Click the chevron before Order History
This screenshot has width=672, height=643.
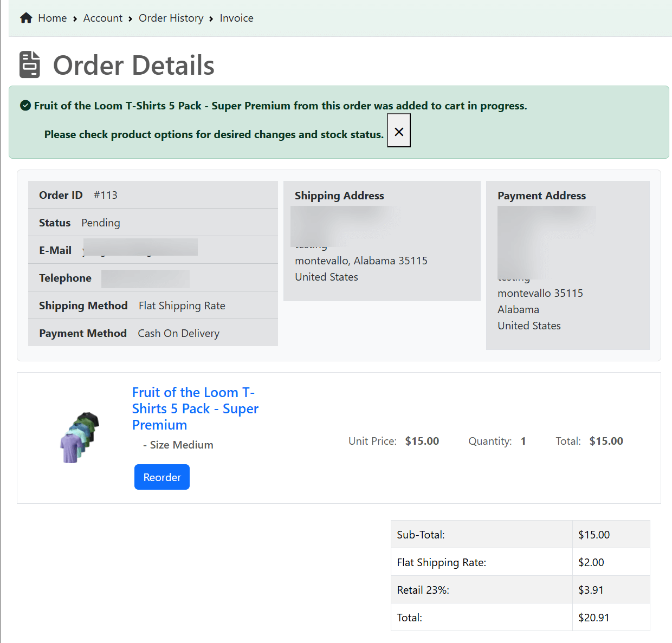click(x=131, y=19)
